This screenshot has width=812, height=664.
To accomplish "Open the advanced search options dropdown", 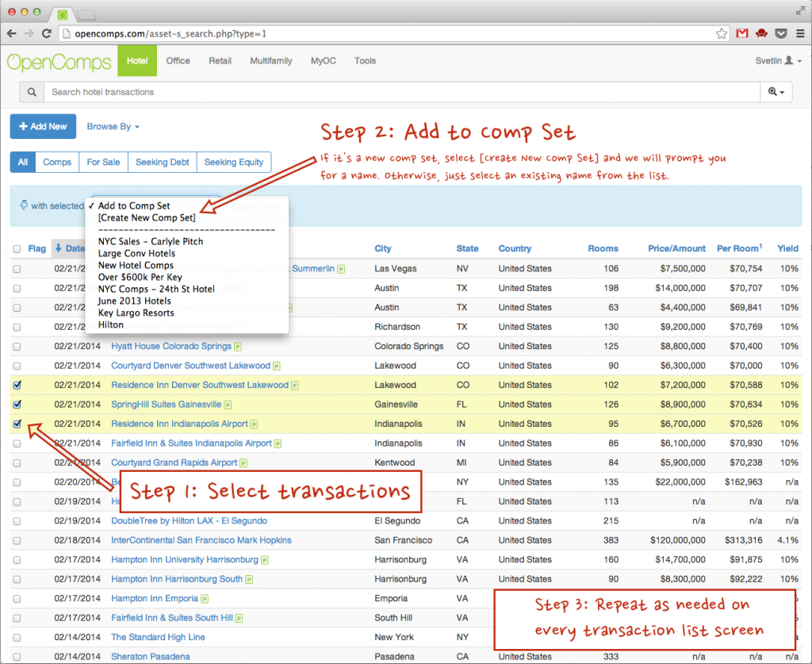I will pos(776,92).
